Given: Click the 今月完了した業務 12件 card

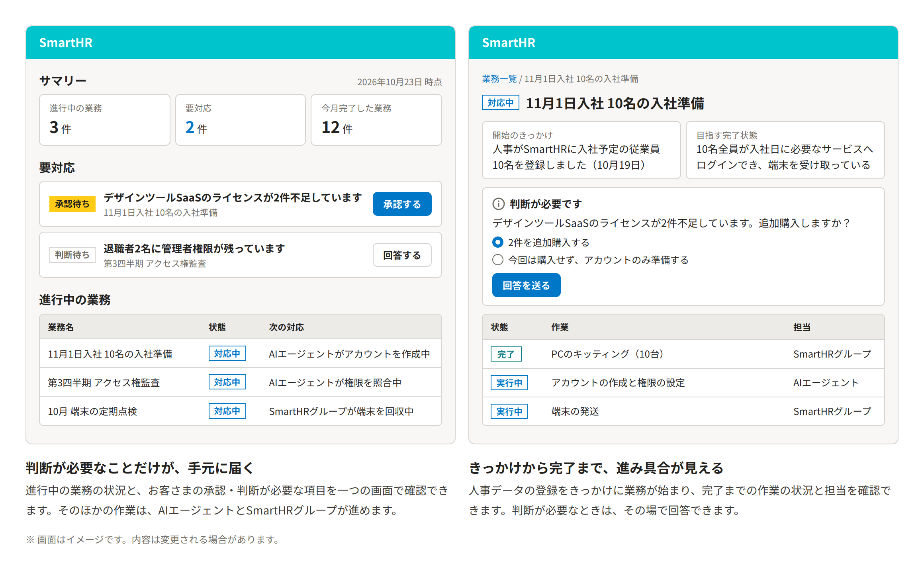Looking at the screenshot, I should (376, 120).
